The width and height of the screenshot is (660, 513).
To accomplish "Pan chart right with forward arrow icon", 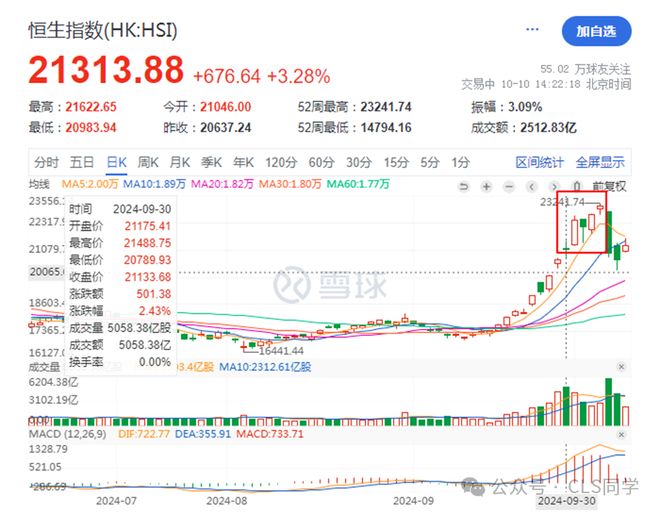I will click(554, 186).
